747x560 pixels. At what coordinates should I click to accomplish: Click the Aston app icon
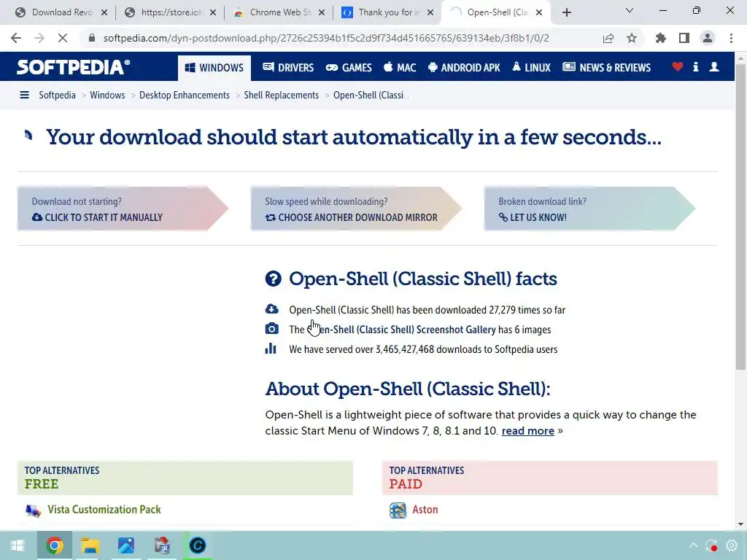coord(398,510)
